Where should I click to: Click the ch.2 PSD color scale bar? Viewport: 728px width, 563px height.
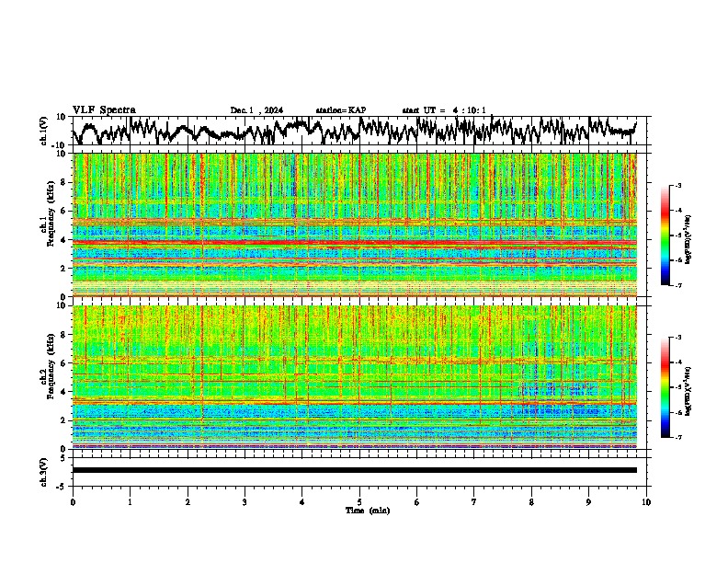[x=665, y=387]
